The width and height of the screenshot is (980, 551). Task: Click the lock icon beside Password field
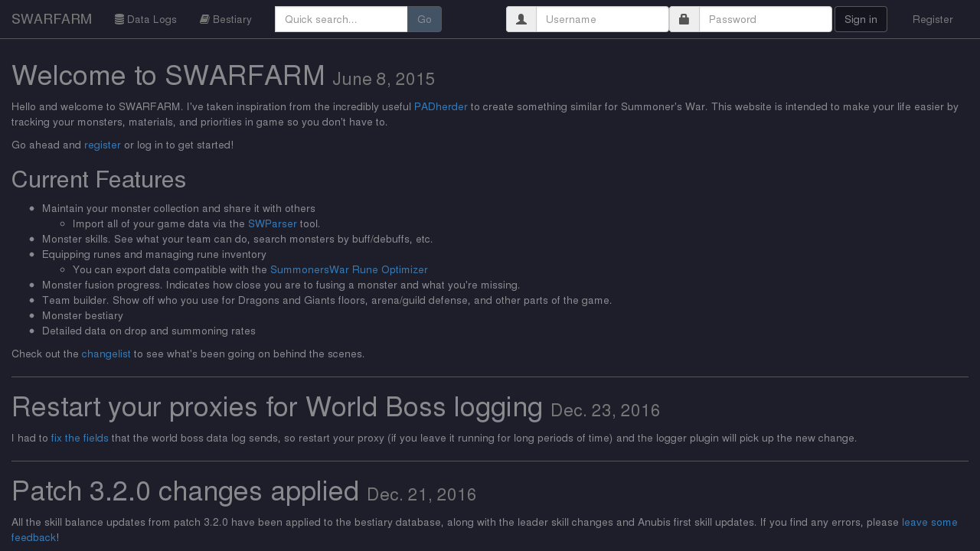[x=684, y=19]
